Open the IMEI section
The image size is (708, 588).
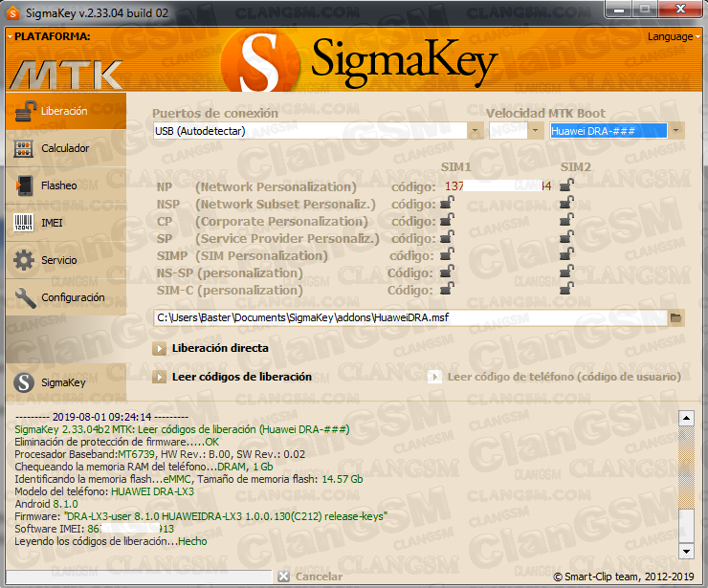[66, 223]
